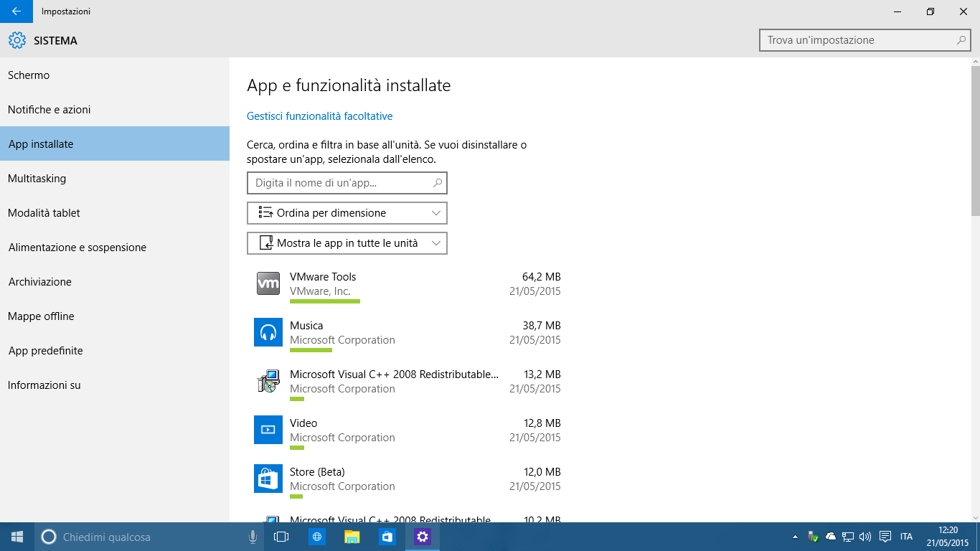The width and height of the screenshot is (980, 551).
Task: Click the Visual C++ 2008 13,2 MB installer icon
Action: point(268,381)
